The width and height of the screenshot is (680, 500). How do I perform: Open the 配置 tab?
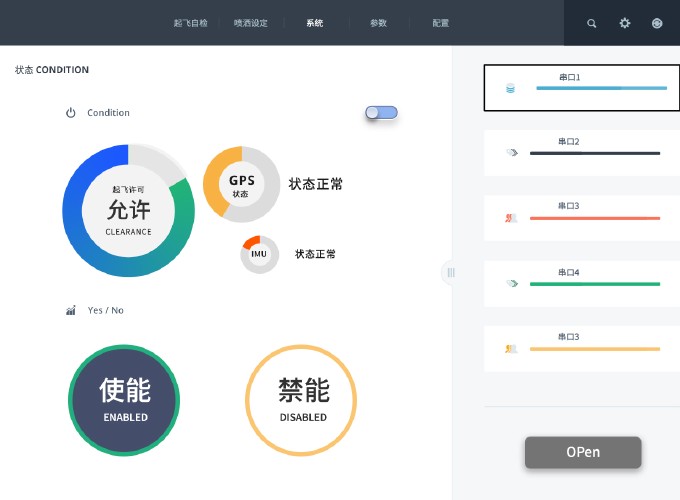click(x=441, y=23)
